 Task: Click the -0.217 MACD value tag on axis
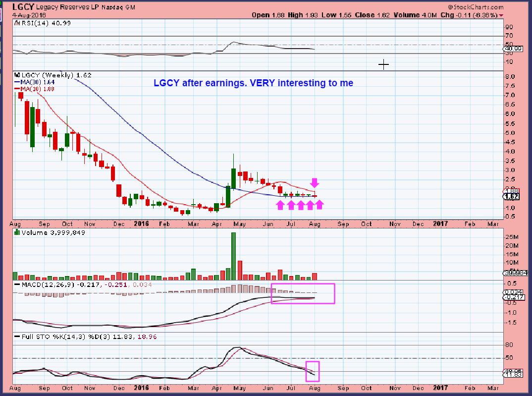(x=515, y=297)
